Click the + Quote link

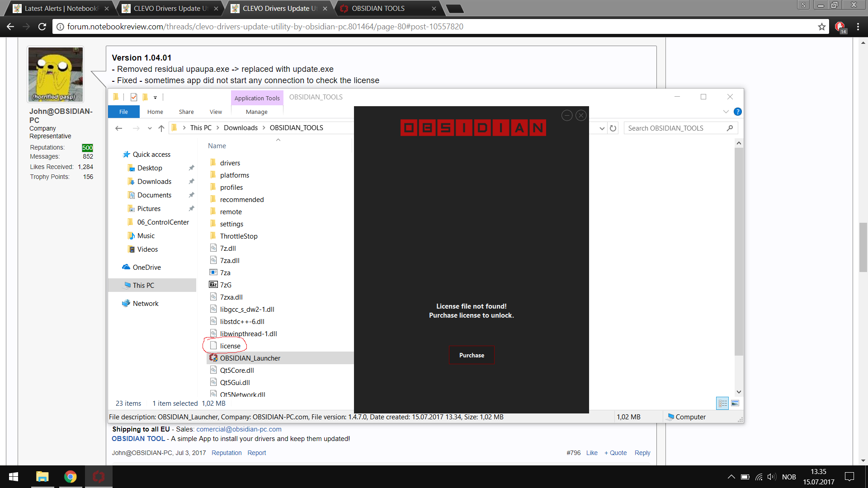[615, 453]
